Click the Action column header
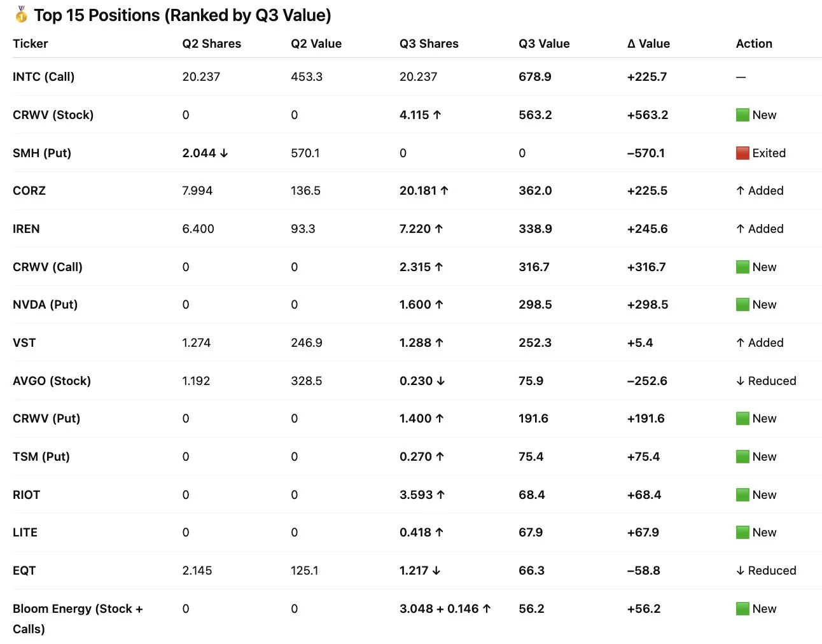Screen dimensions: 822x644 pos(753,43)
